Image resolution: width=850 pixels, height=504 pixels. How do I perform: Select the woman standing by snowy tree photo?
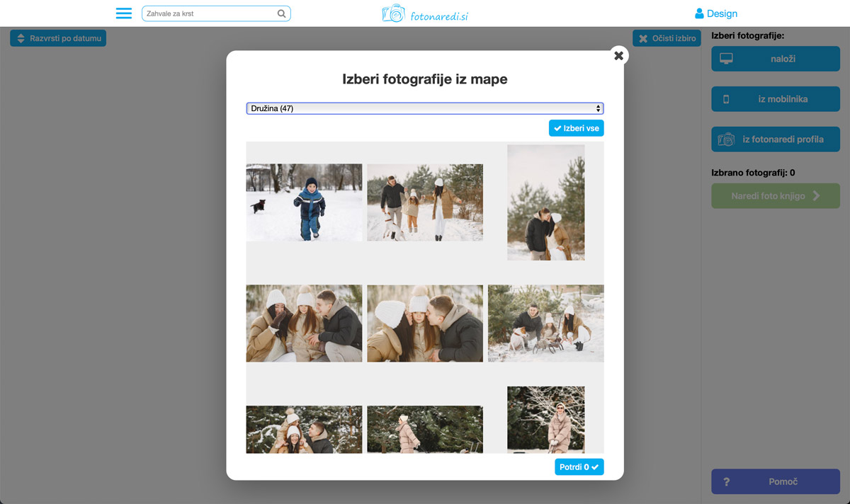coord(545,419)
